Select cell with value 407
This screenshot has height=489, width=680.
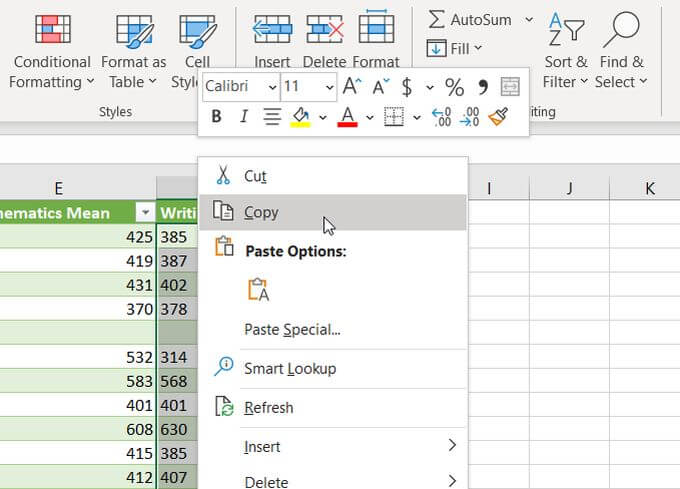pyautogui.click(x=177, y=477)
